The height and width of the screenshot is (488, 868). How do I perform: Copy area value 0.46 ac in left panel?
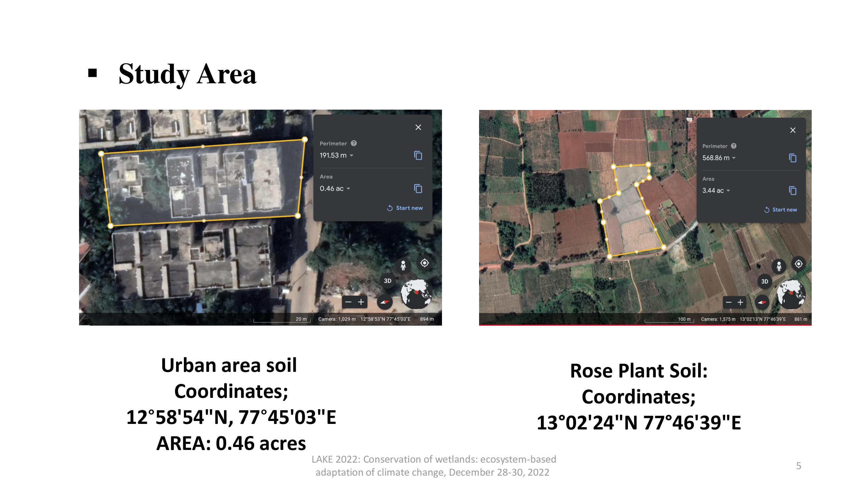click(418, 189)
